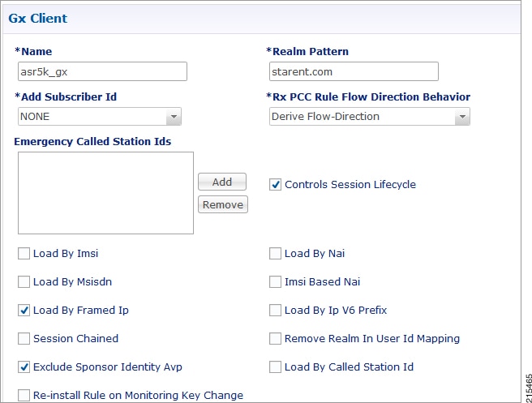Expand Rx PCC Rule Flow Direction dropdown
Screen dimensions: 532x403
462,117
